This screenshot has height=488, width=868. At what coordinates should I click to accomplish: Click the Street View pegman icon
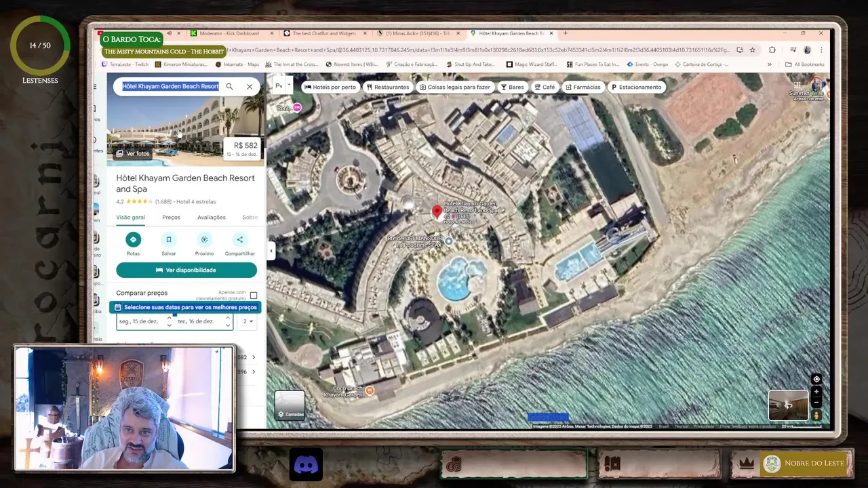(816, 415)
